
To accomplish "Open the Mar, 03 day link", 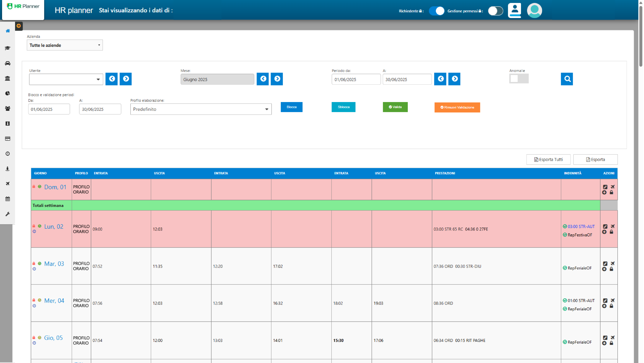I will click(54, 264).
